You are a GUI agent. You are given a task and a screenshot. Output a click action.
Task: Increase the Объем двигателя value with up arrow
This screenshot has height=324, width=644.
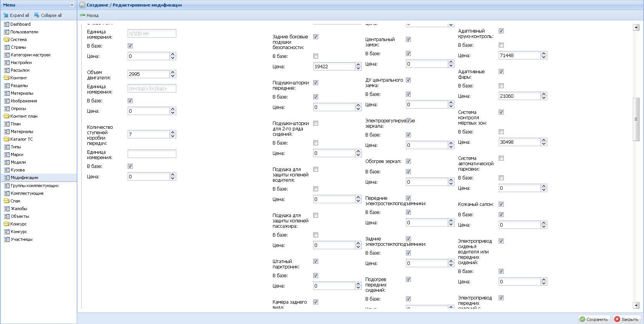point(173,72)
